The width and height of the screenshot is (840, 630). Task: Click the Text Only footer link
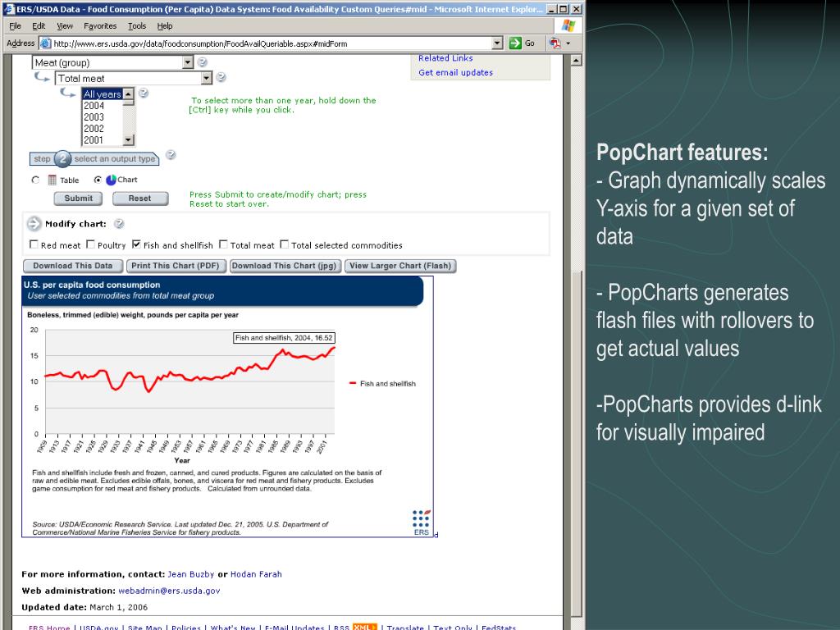point(453,628)
